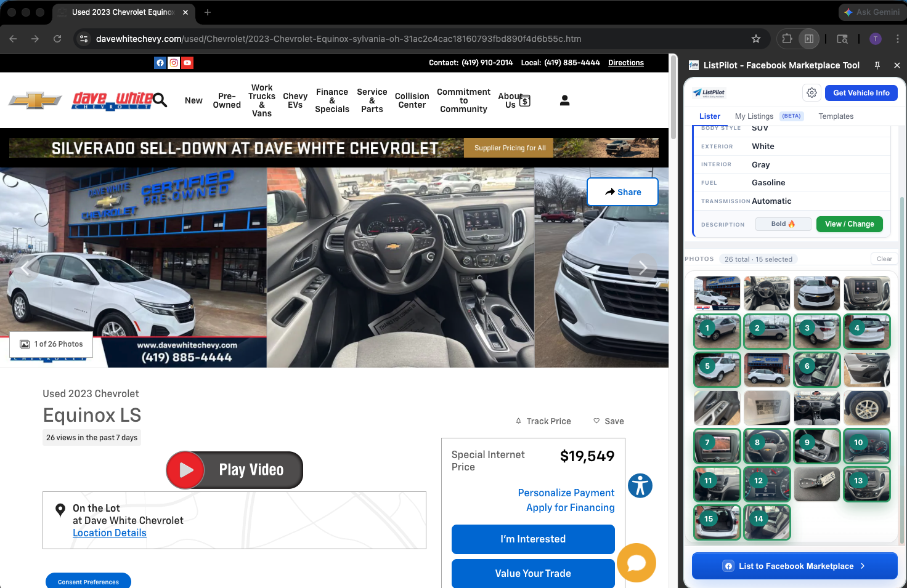Open the account profile icon in site header
The image size is (907, 588).
coord(564,100)
